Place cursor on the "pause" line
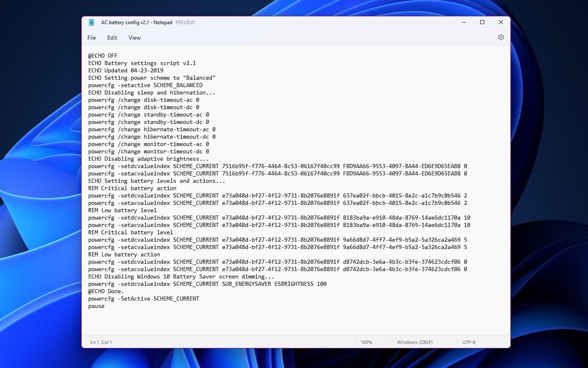Screen dimensions: 588x368 96,306
